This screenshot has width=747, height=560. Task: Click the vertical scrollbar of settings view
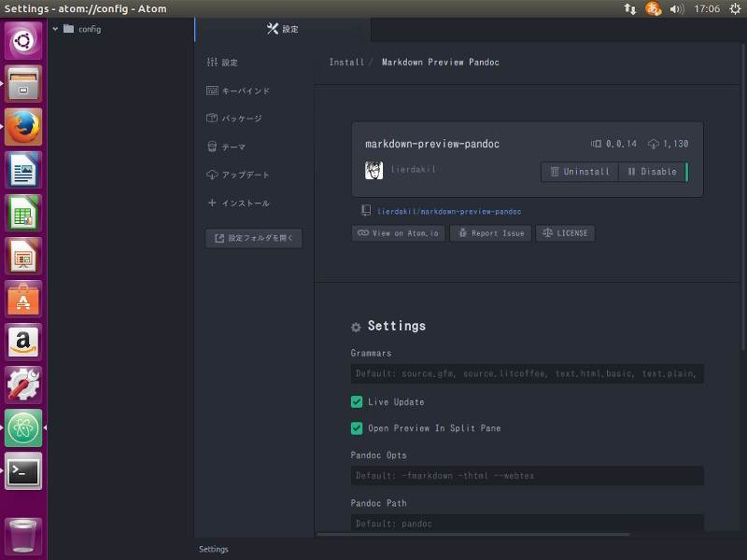743,197
